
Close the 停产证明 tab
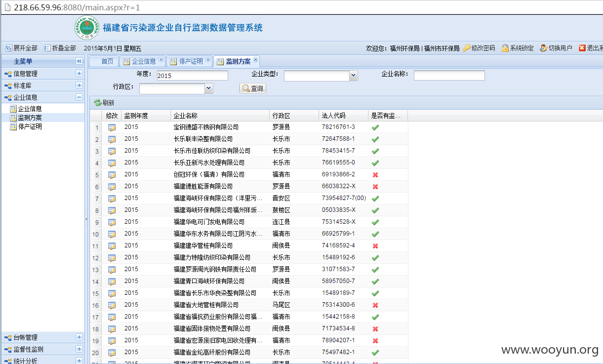point(208,60)
